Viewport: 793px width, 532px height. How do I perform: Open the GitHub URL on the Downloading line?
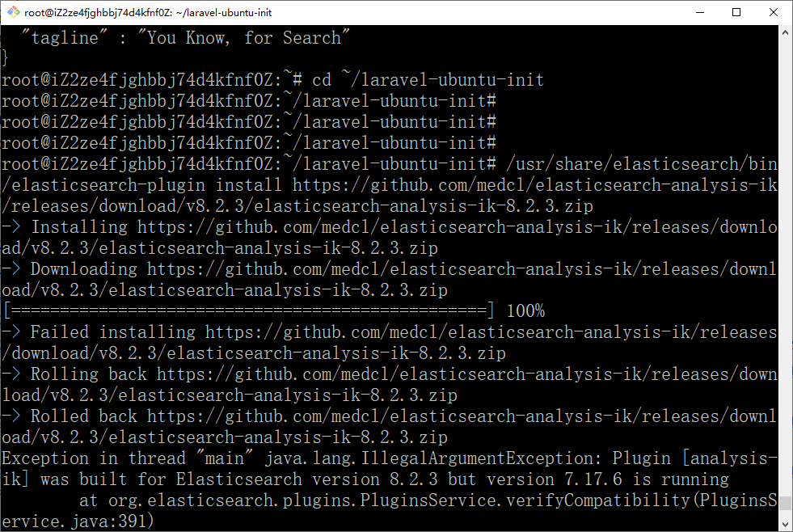[461, 269]
